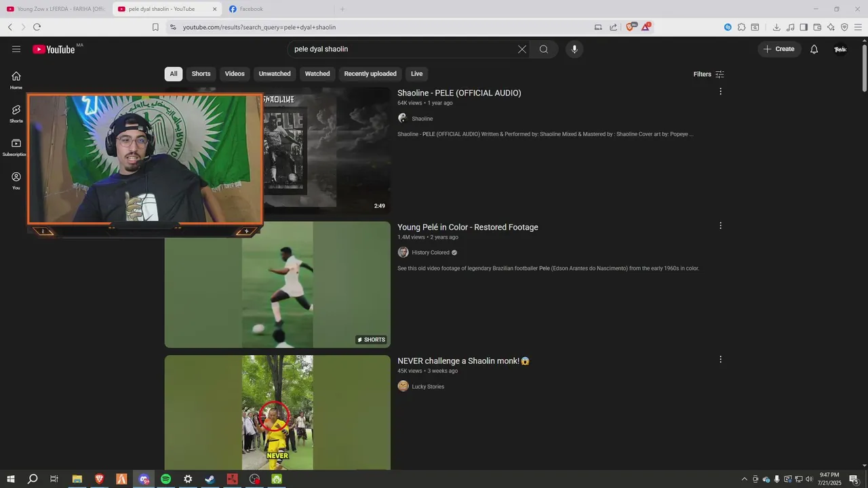Image resolution: width=868 pixels, height=488 pixels.
Task: Open more options for Shaoline PELE video
Action: point(720,91)
